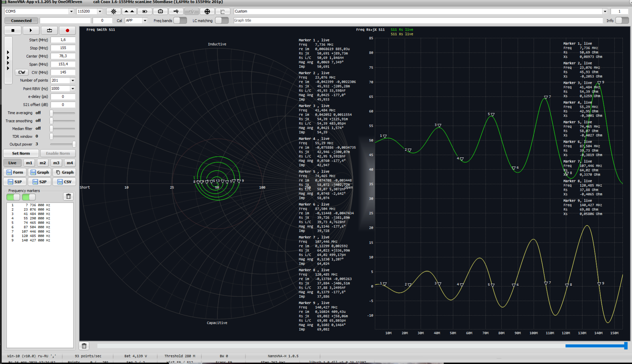
Task: Click the camera screenshot icon
Action: [x=160, y=11]
